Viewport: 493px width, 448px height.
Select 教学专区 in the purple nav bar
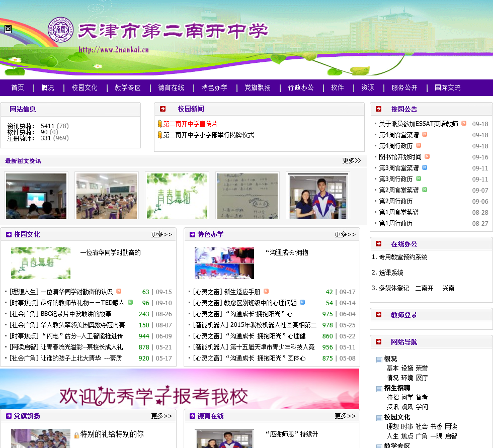pyautogui.click(x=128, y=87)
